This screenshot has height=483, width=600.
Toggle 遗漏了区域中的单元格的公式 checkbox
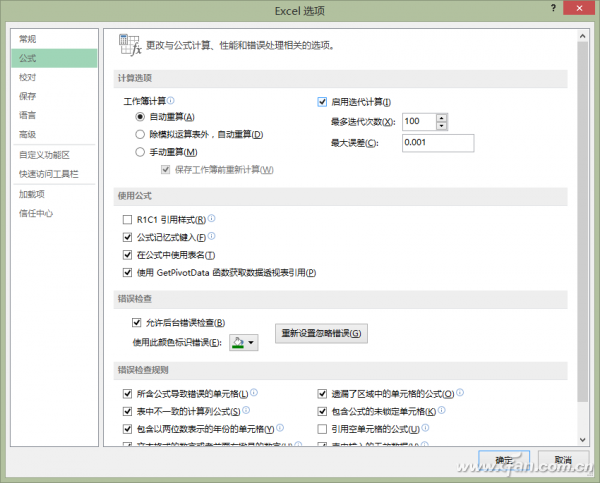pyautogui.click(x=322, y=394)
